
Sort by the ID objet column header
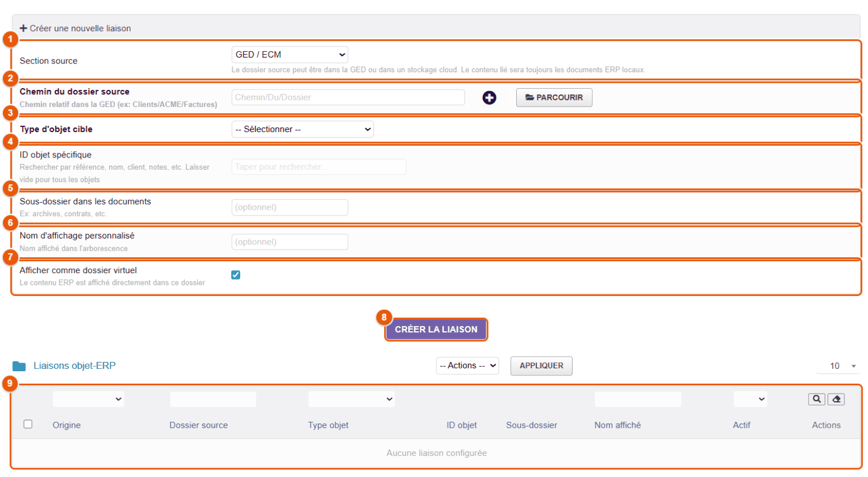pyautogui.click(x=462, y=425)
